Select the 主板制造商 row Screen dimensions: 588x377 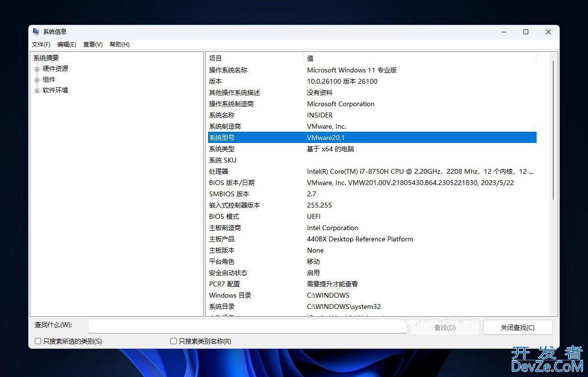pyautogui.click(x=372, y=228)
